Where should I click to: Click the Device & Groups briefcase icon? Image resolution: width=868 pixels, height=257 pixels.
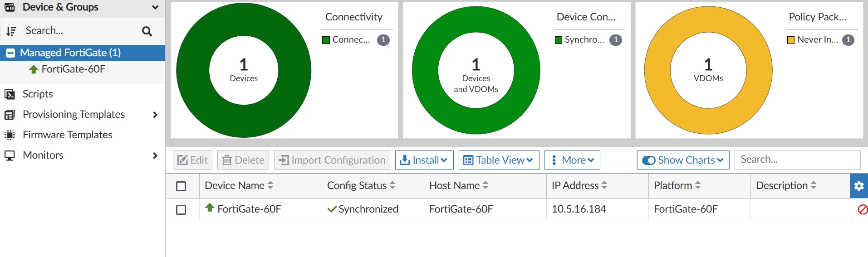(10, 7)
